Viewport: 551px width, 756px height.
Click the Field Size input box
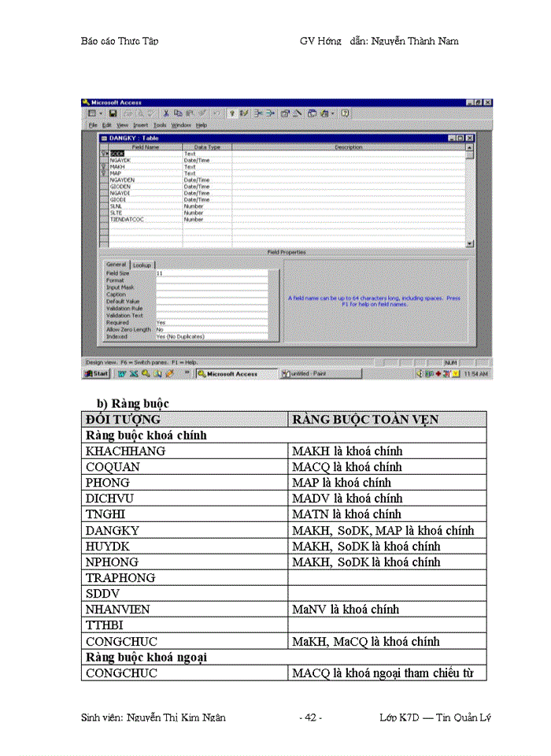212,273
